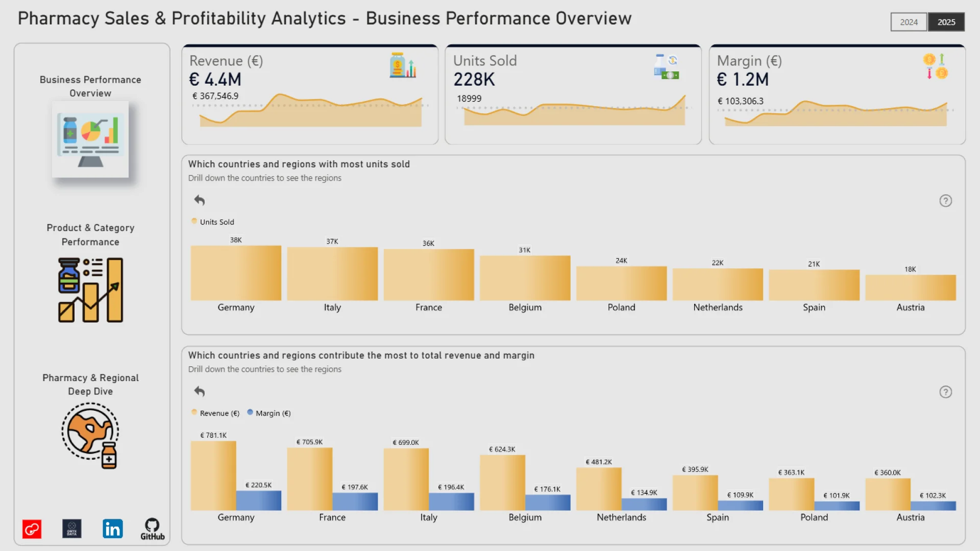
Task: Drill up in the units sold chart
Action: (x=200, y=201)
